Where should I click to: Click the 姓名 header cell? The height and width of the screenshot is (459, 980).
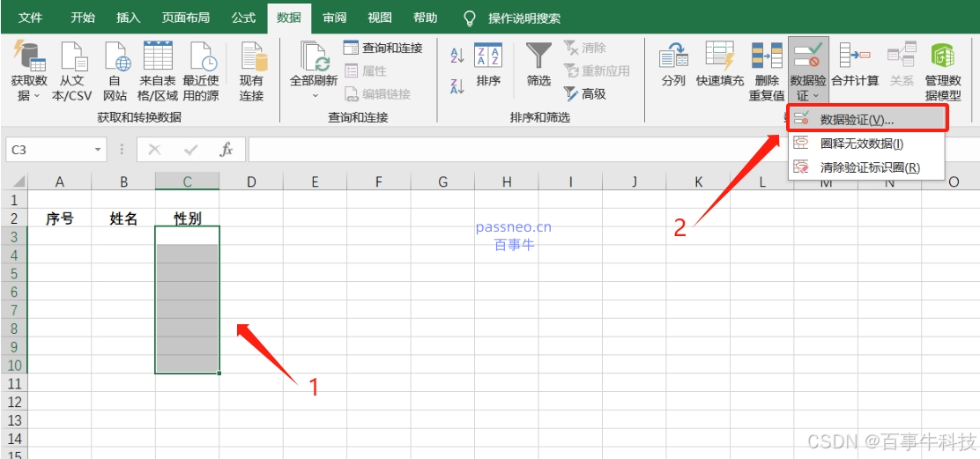(123, 218)
